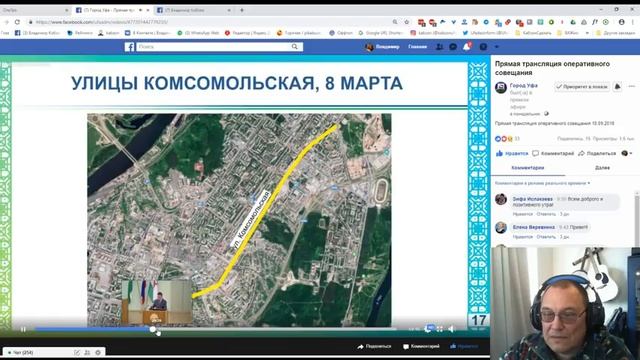
Task: Mute active Facebook tab audio icon
Action: (140, 10)
